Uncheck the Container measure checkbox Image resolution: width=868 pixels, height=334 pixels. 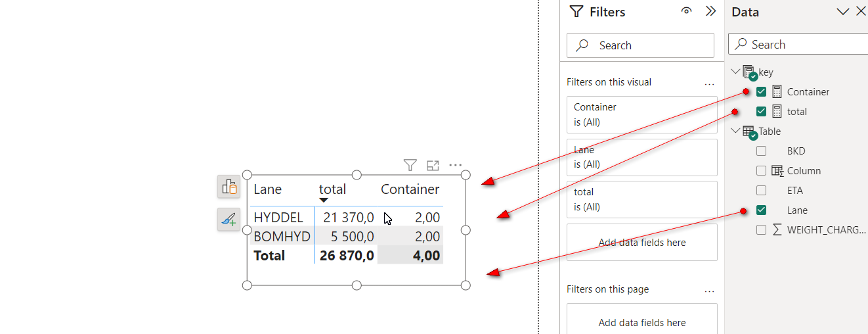[761, 91]
